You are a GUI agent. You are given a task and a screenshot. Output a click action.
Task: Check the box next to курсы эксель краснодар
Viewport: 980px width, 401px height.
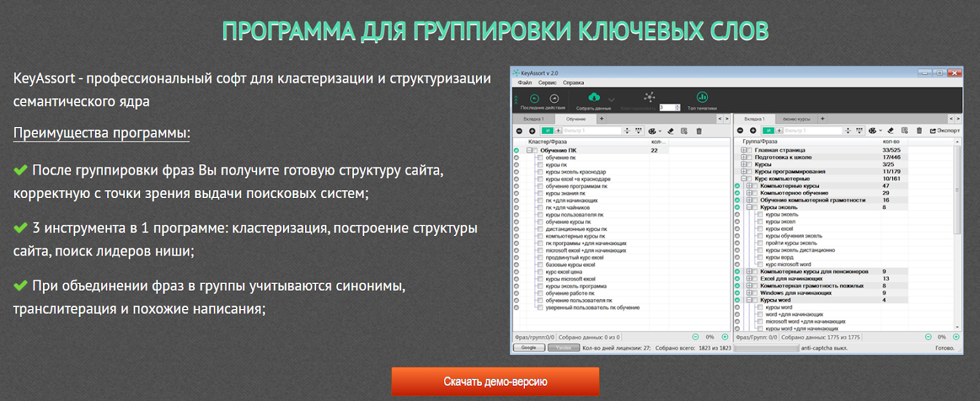[x=540, y=172]
